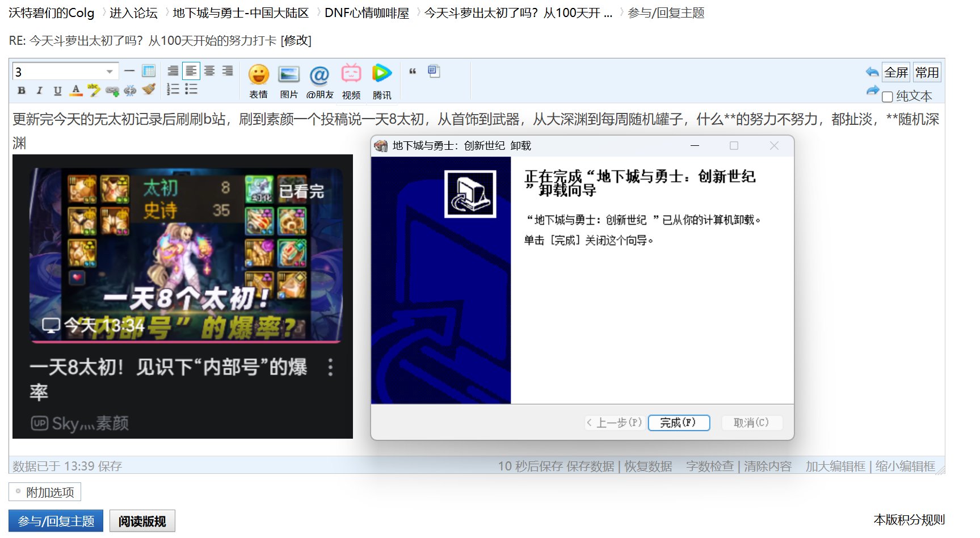The width and height of the screenshot is (980, 538).
Task: Open 地下城与勇士-中国大陆区 breadcrumb
Action: (x=241, y=13)
